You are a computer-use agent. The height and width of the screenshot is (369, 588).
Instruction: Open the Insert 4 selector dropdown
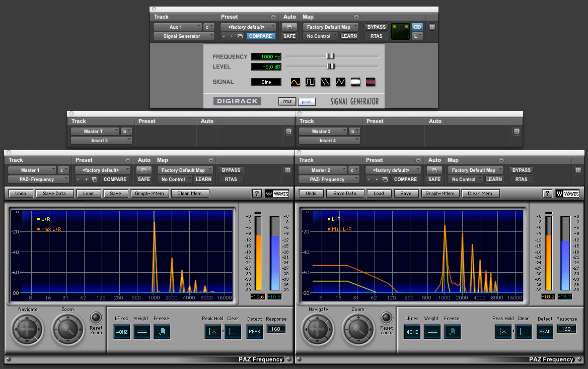[x=329, y=141]
